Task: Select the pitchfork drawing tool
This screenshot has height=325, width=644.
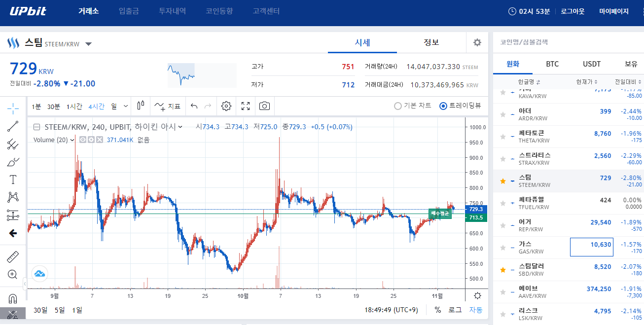Action: (x=13, y=144)
